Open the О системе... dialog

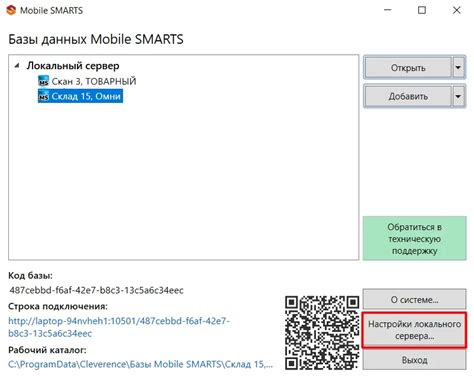click(x=414, y=300)
